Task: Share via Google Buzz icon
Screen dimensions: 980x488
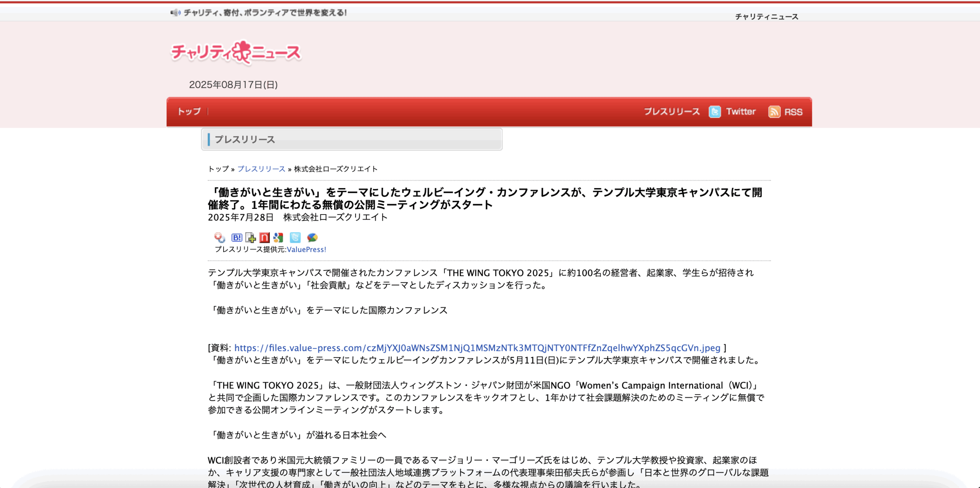Action: tap(312, 237)
